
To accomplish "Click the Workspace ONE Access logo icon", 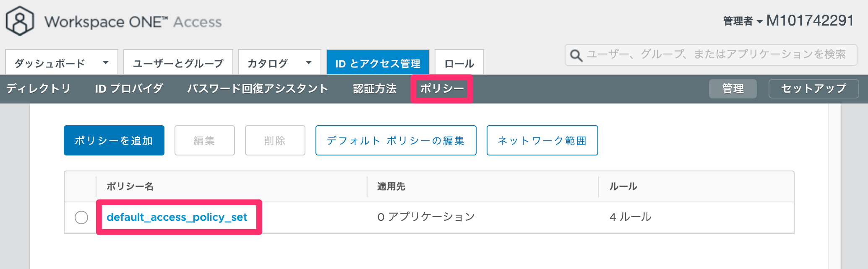I will click(20, 21).
